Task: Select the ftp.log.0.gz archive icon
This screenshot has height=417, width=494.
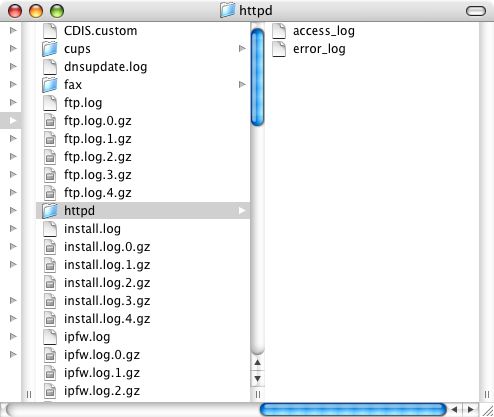Action: point(50,121)
